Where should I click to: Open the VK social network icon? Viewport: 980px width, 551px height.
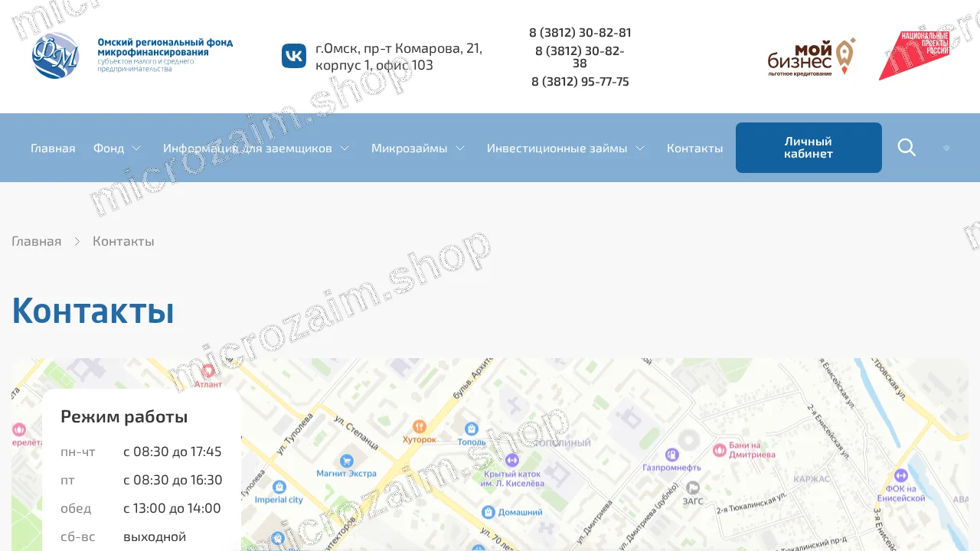(x=294, y=56)
